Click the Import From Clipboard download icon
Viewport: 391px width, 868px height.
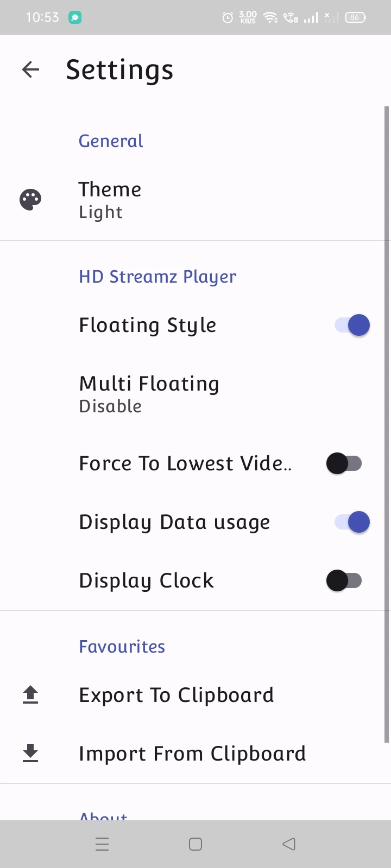30,753
